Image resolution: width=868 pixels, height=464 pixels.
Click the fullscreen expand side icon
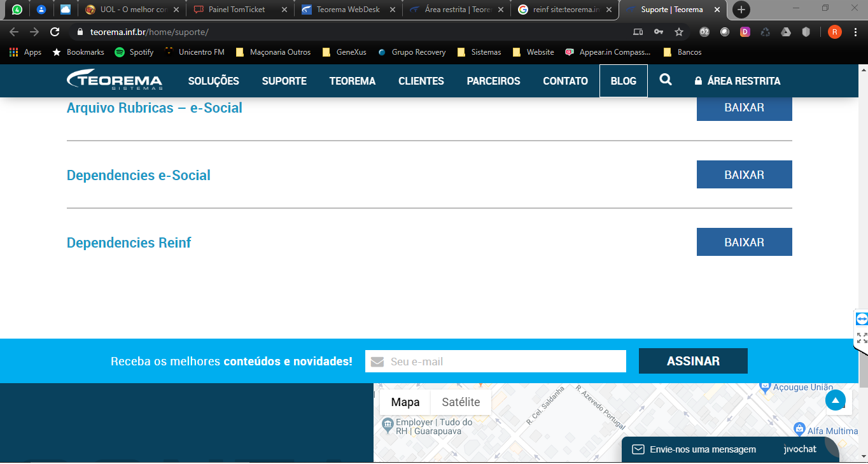(862, 338)
